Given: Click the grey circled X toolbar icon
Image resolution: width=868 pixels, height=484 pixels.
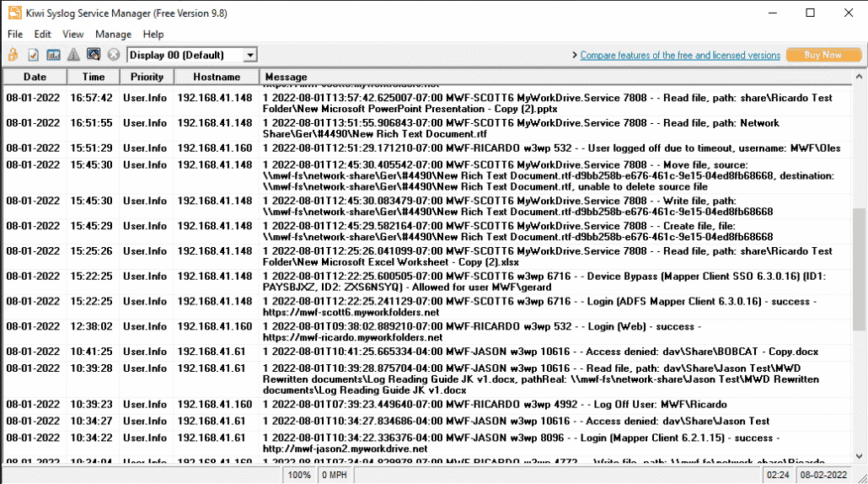Looking at the screenshot, I should click(114, 56).
